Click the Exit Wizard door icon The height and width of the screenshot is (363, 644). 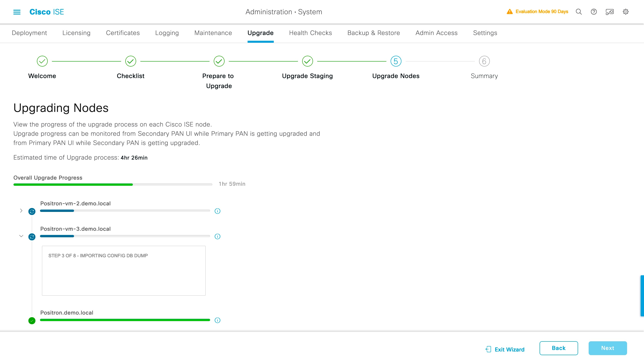click(x=488, y=349)
